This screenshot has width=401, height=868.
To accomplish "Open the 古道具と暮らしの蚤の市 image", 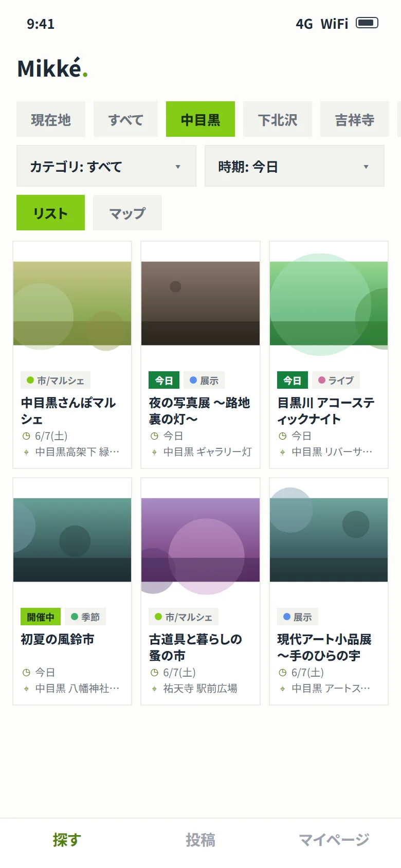I will click(x=200, y=540).
